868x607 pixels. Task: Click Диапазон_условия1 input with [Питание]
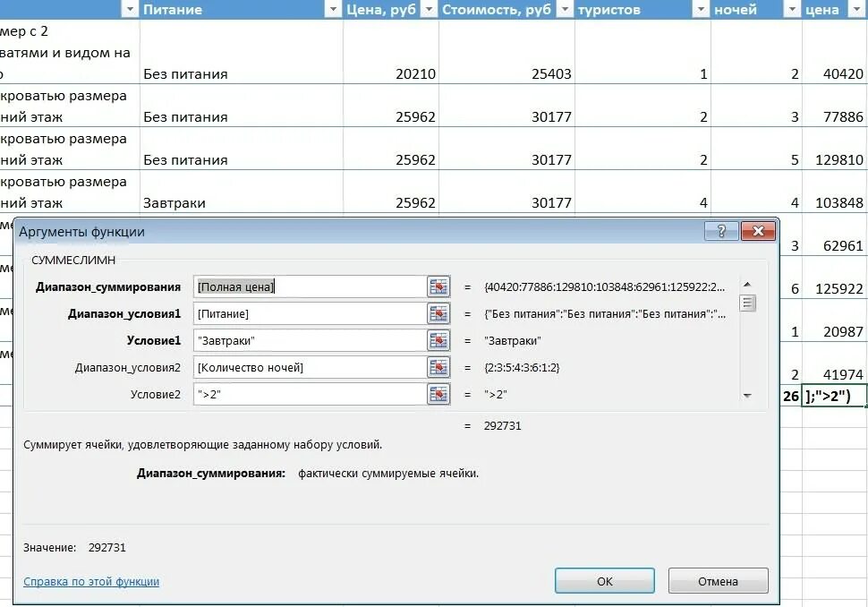310,313
